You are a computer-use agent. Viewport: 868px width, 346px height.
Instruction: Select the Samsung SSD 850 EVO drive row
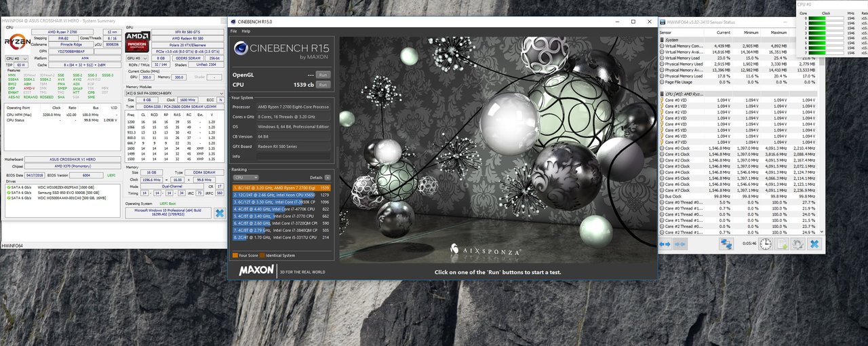point(63,192)
